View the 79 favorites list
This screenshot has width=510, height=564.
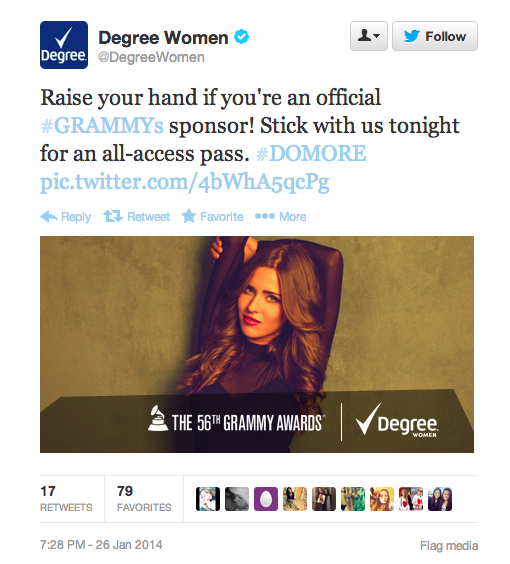point(144,499)
